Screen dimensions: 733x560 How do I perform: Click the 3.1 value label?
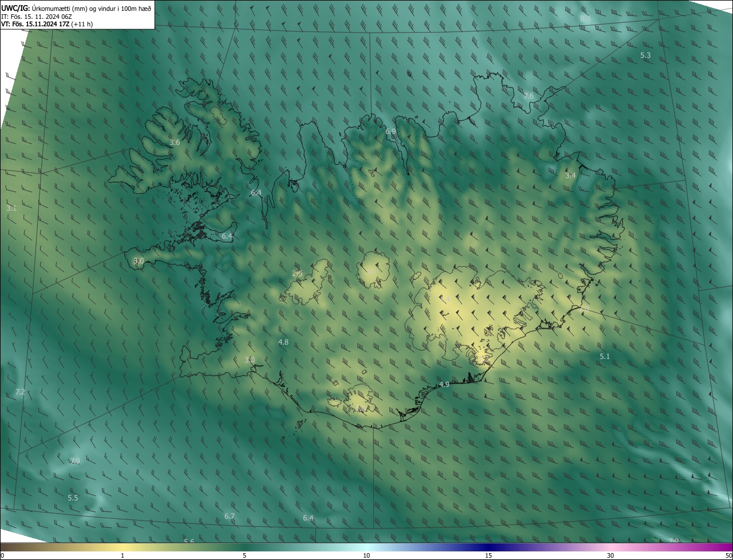click(11, 208)
